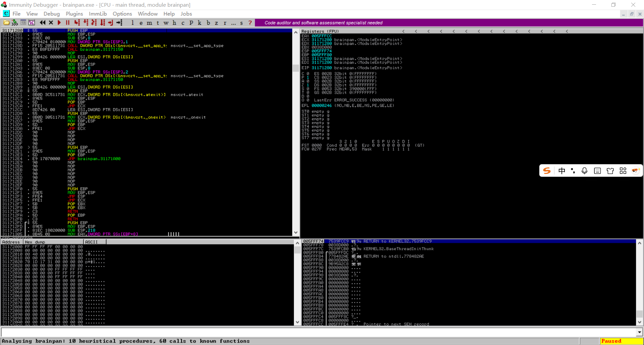
Task: Show handles via 'h' button
Action: 174,23
